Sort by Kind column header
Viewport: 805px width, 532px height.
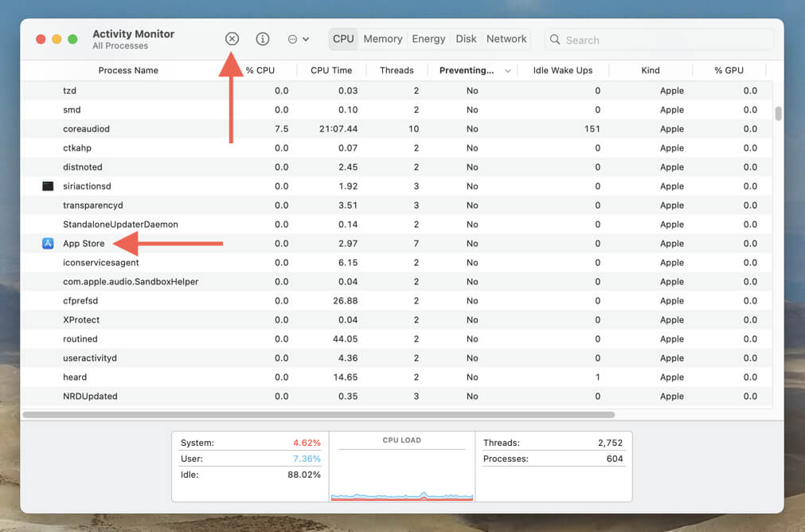(x=651, y=70)
